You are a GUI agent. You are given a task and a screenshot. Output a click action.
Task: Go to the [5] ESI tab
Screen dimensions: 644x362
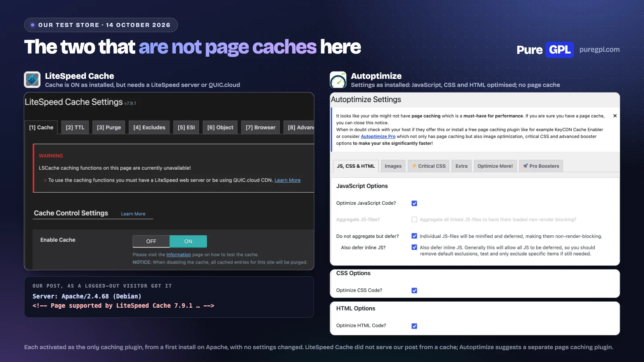pyautogui.click(x=186, y=128)
